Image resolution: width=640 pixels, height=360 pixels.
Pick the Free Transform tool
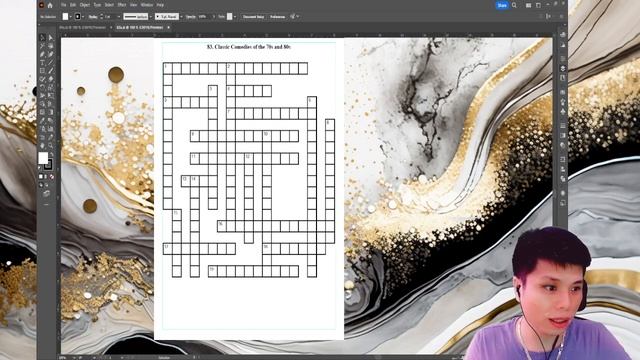(51, 96)
